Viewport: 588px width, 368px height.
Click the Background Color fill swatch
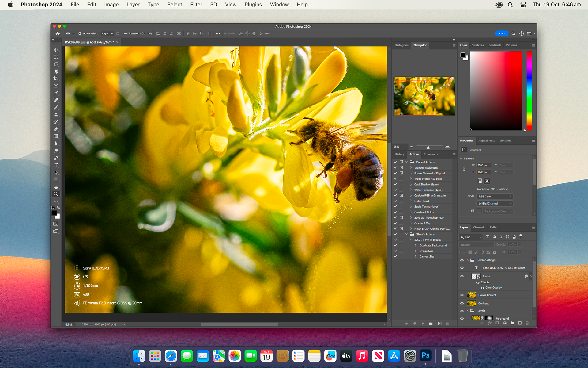[479, 211]
